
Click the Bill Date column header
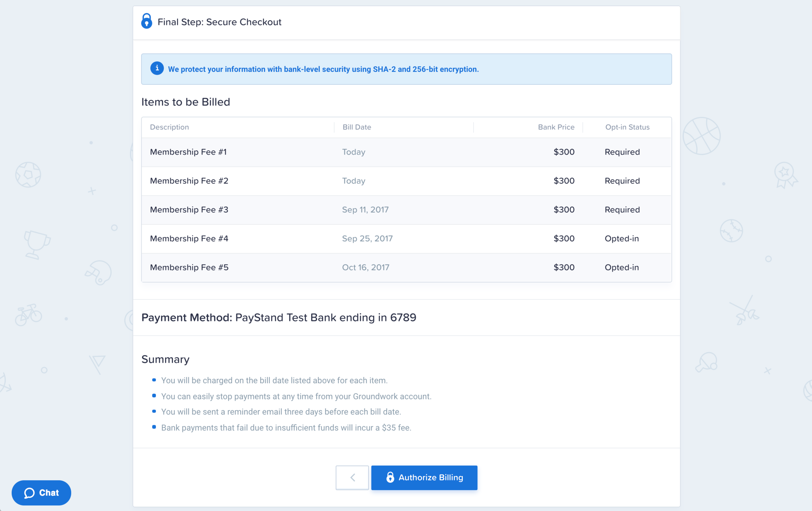(x=357, y=127)
